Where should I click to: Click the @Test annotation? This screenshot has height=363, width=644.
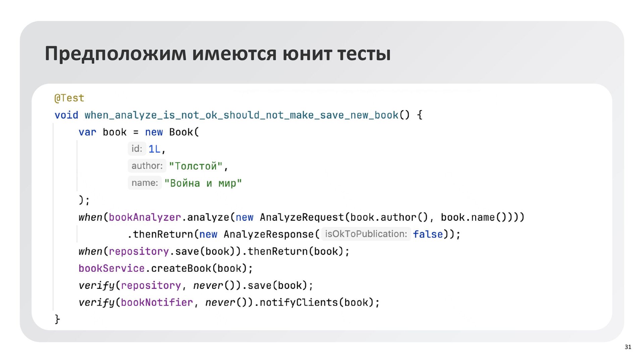(69, 98)
